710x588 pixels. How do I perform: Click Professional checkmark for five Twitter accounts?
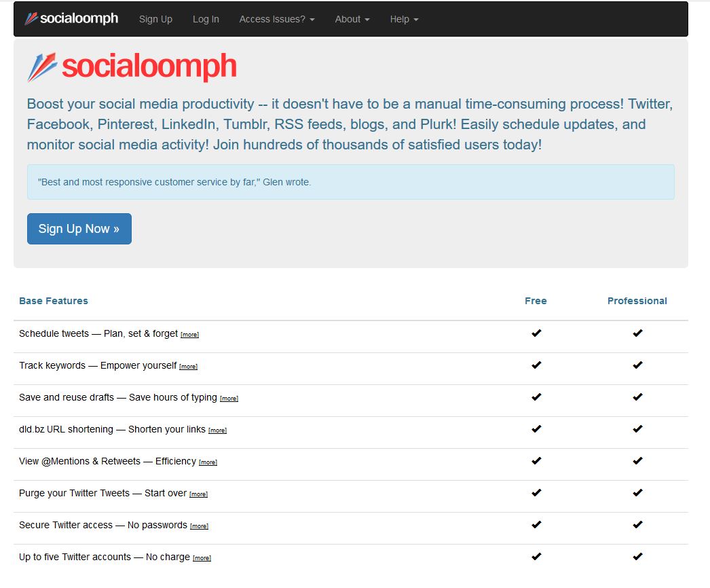[x=637, y=556]
